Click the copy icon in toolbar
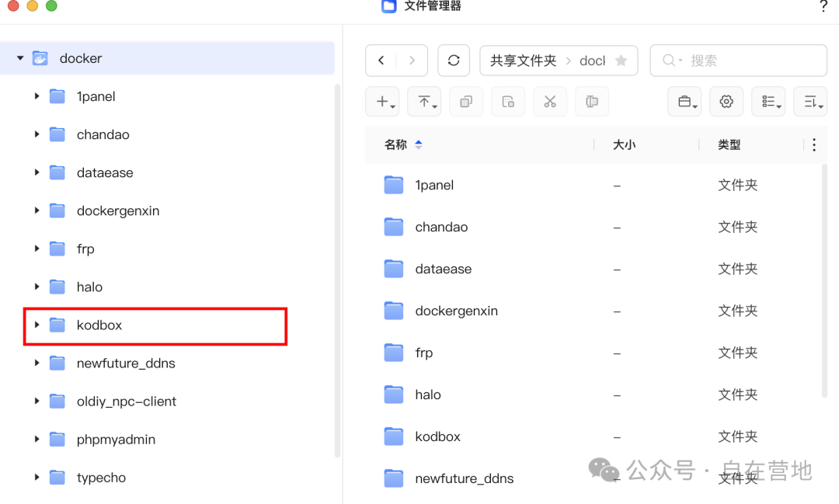The height and width of the screenshot is (504, 839). 466,102
